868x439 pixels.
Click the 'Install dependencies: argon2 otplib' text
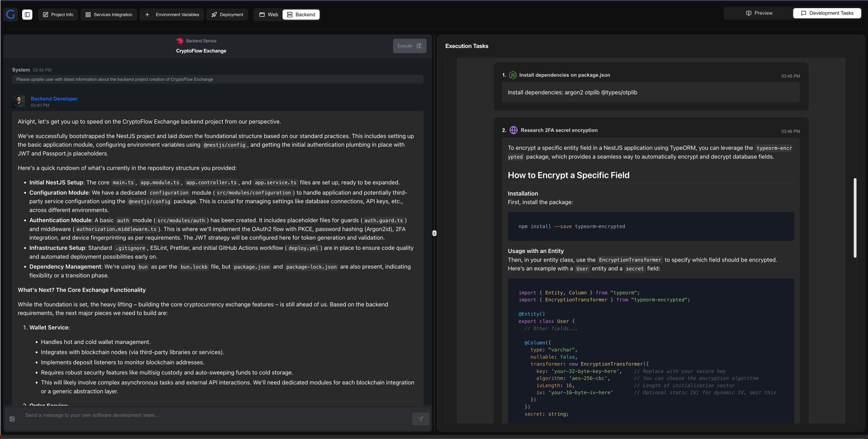click(x=572, y=92)
